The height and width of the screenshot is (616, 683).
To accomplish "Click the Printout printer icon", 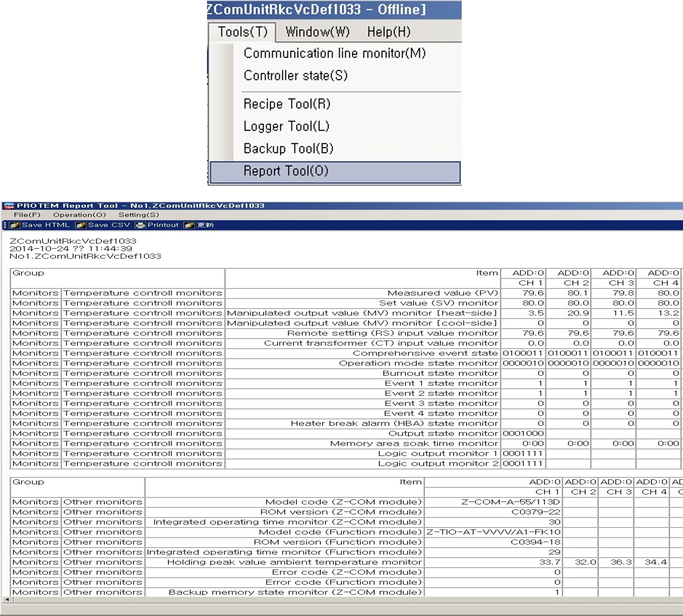I will [140, 225].
